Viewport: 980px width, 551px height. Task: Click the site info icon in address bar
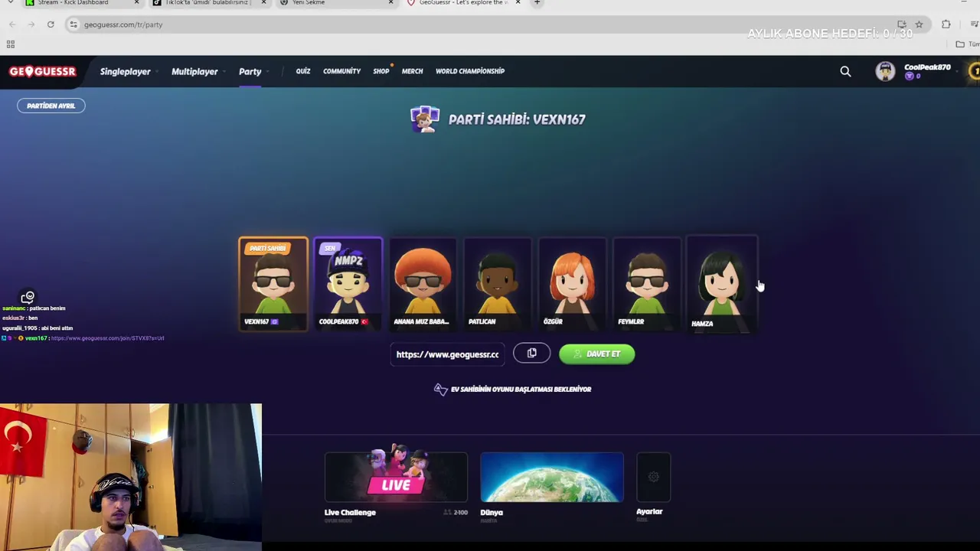pos(73,24)
